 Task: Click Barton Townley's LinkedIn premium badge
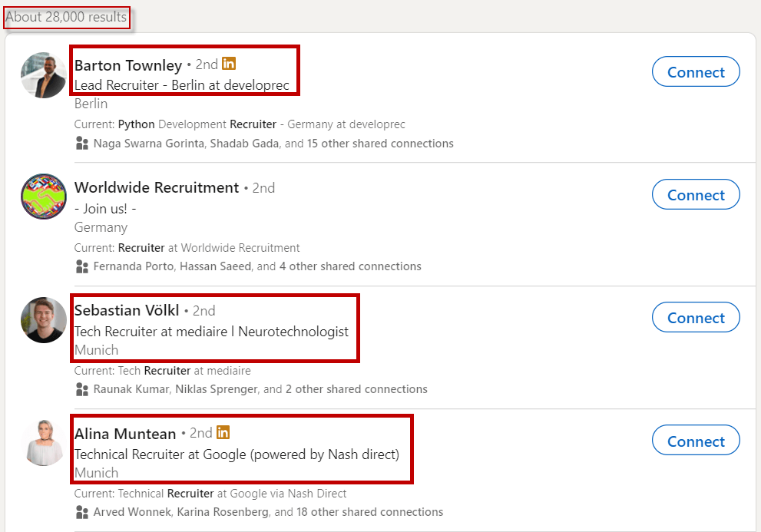coord(229,64)
